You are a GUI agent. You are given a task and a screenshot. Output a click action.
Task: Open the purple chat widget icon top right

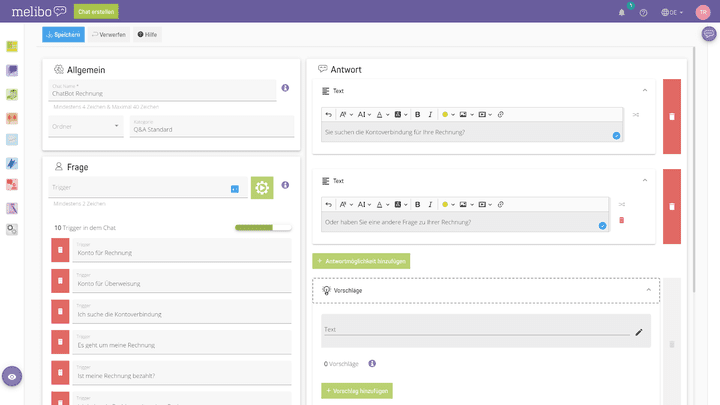(x=709, y=34)
